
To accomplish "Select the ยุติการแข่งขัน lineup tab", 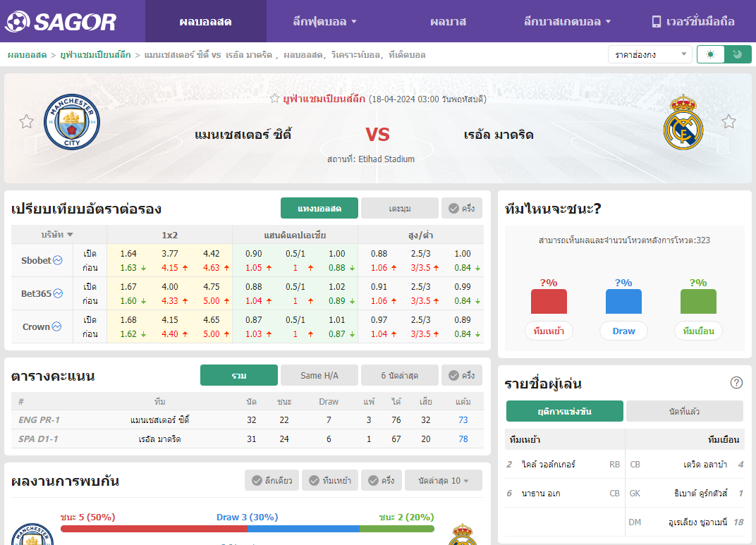I will point(565,411).
